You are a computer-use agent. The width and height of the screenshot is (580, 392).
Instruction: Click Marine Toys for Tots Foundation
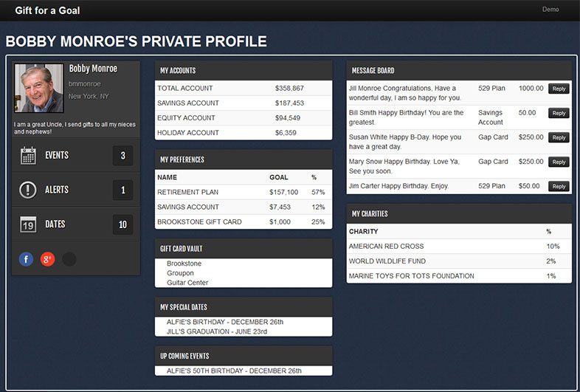pos(459,276)
